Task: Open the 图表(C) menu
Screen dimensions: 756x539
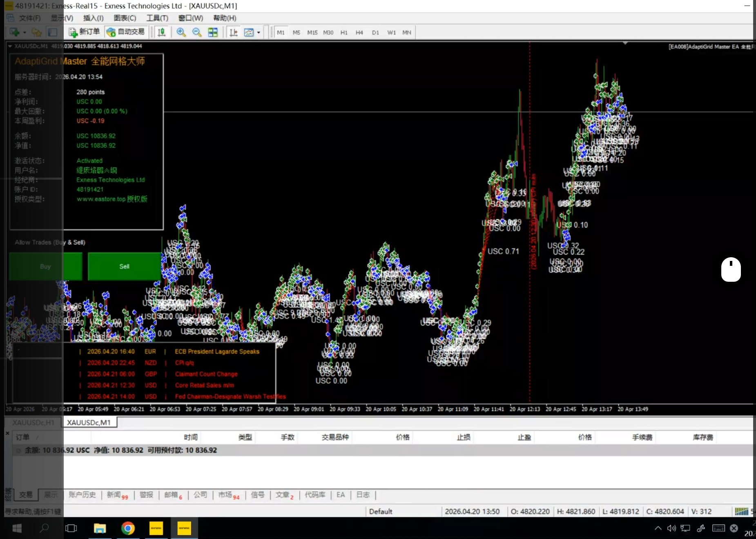Action: click(125, 18)
